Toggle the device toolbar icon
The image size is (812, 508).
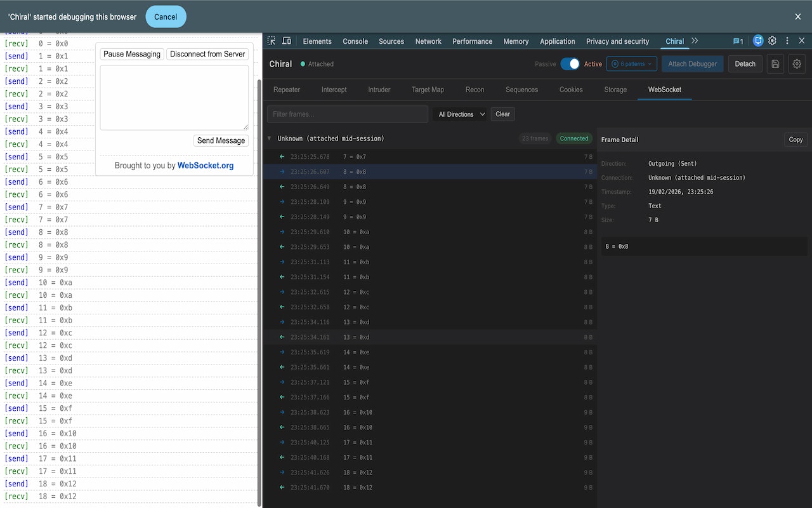click(x=287, y=41)
